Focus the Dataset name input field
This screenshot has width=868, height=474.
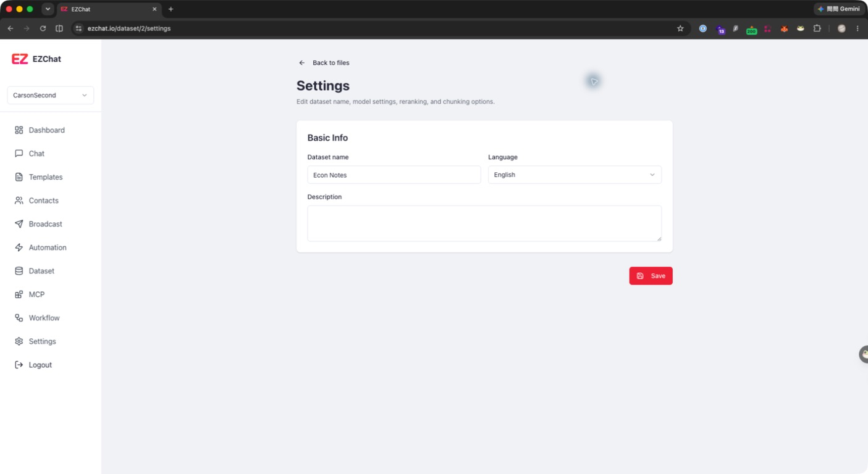point(394,175)
